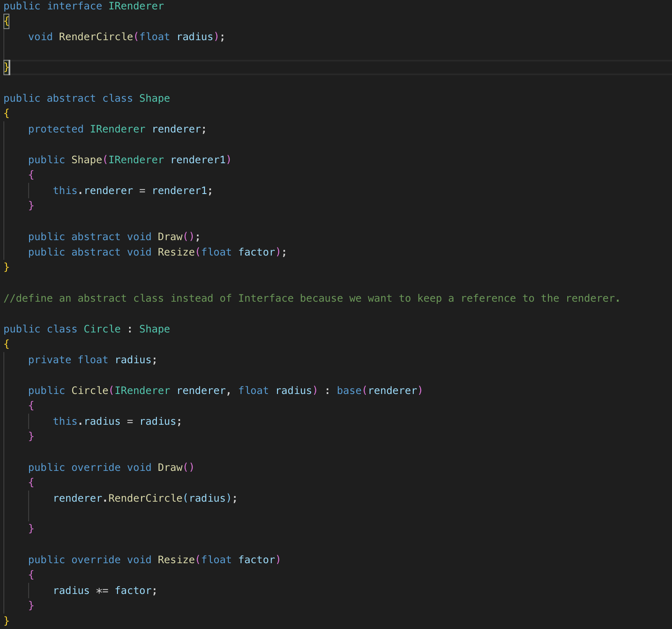The width and height of the screenshot is (672, 629).
Task: Click 'IRenderer' type in Circle constructor parameters
Action: pos(142,391)
